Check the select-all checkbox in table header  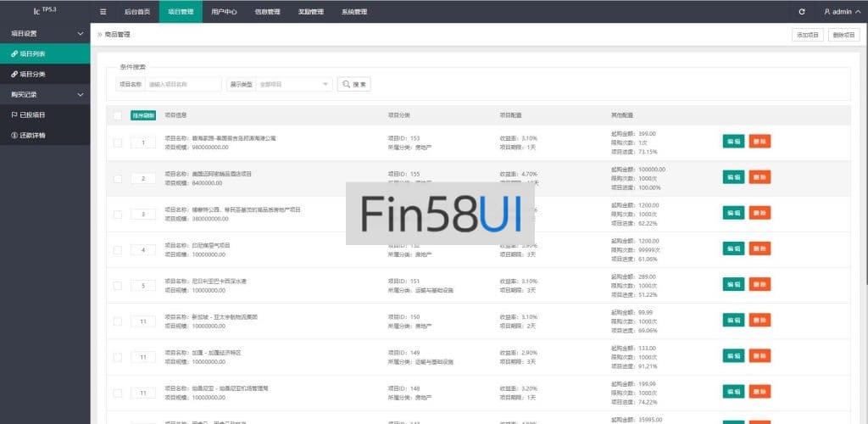pos(118,115)
